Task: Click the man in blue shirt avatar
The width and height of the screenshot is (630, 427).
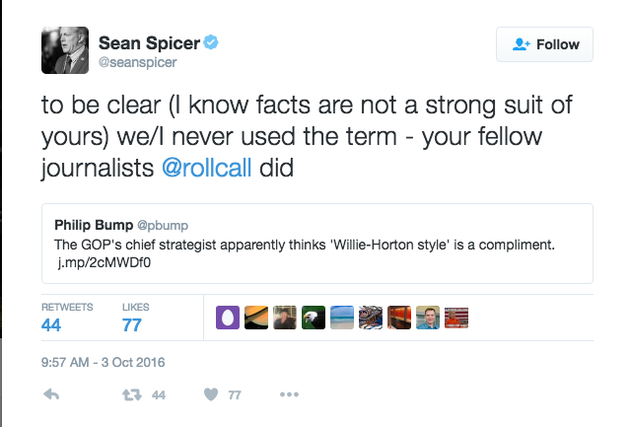Action: [428, 318]
